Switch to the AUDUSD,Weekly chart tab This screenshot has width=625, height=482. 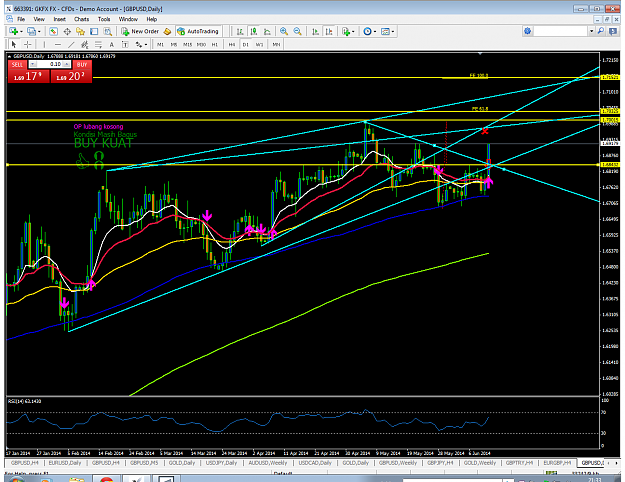tap(268, 463)
